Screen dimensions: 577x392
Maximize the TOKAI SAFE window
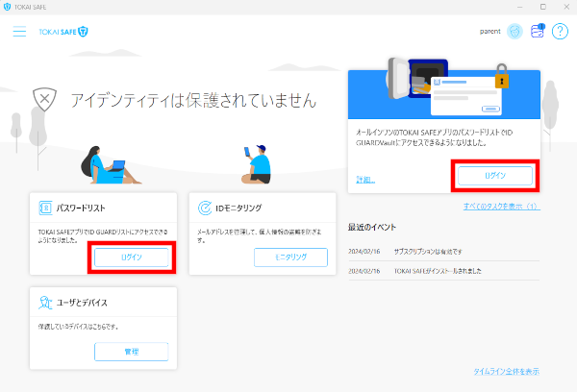[543, 7]
